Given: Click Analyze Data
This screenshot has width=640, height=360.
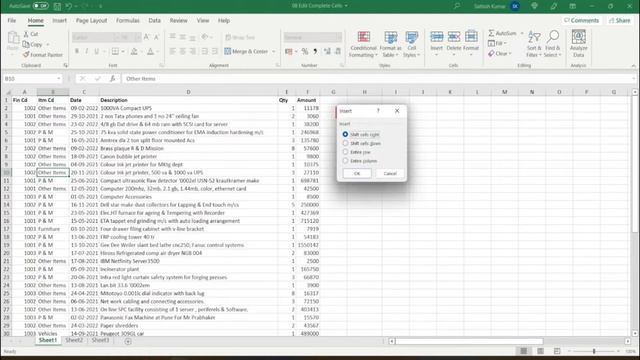Looking at the screenshot, I should (x=578, y=44).
